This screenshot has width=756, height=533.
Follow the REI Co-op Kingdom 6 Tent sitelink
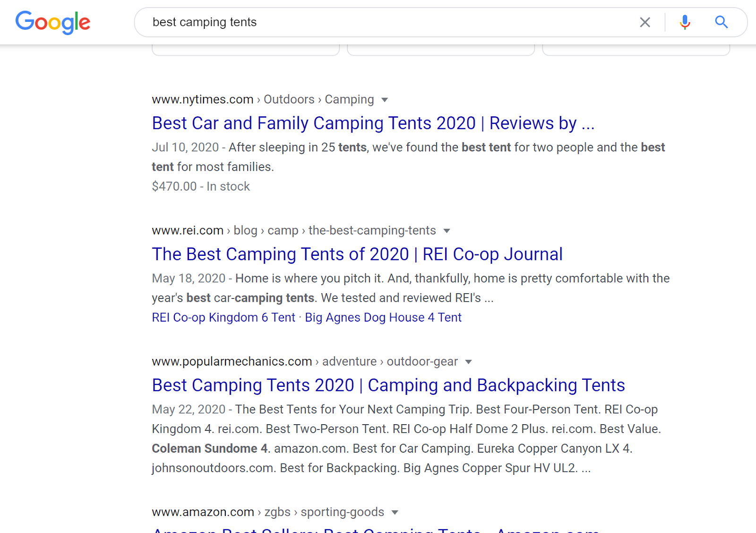pos(223,317)
